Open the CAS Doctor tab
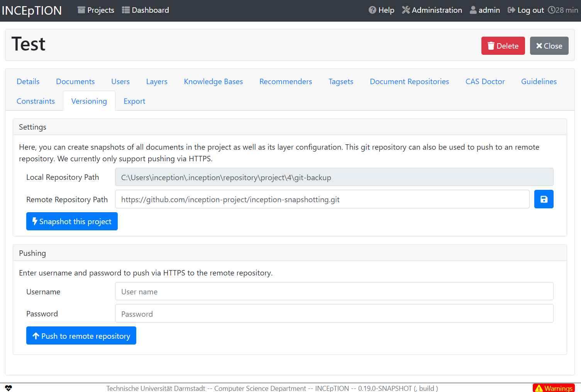Viewport: 581px width, 392px height. (x=485, y=81)
